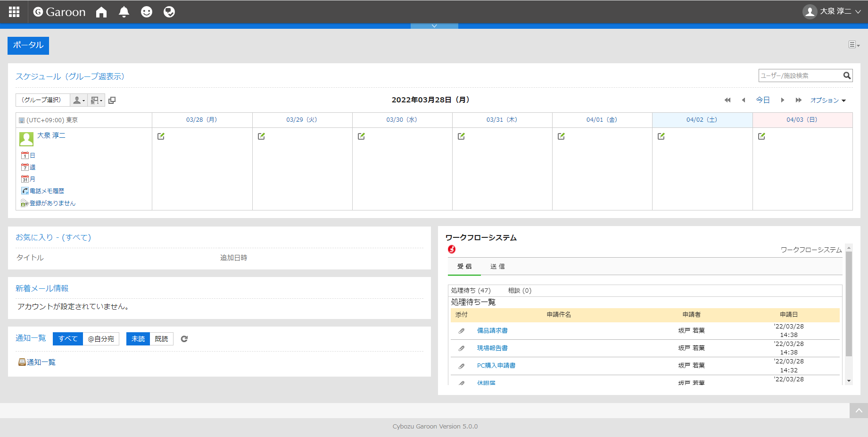Toggle the 未読 unread filter
Image resolution: width=868 pixels, height=437 pixels.
click(138, 339)
